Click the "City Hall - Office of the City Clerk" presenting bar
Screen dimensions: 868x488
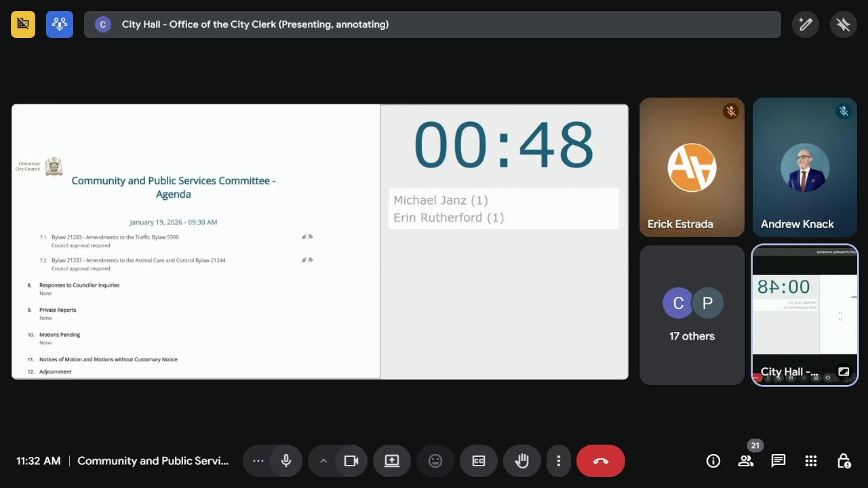click(x=433, y=24)
